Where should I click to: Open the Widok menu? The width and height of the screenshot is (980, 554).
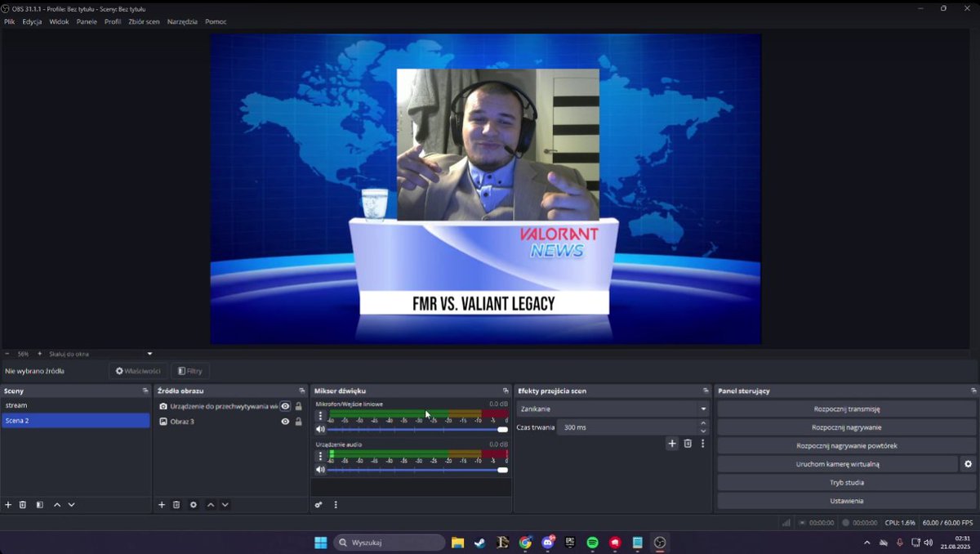59,21
